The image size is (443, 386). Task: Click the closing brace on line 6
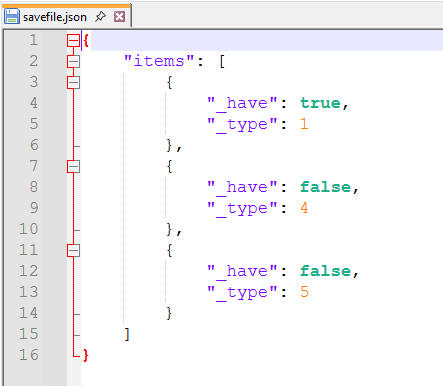click(169, 145)
